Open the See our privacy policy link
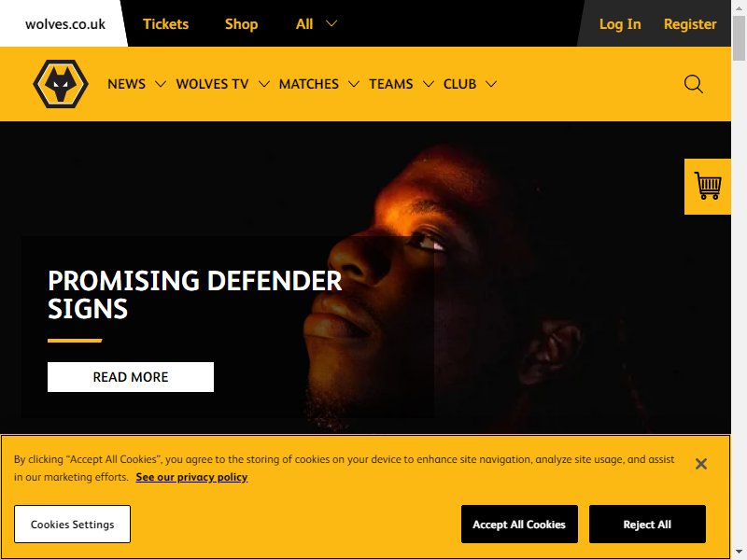747x560 pixels. [191, 477]
